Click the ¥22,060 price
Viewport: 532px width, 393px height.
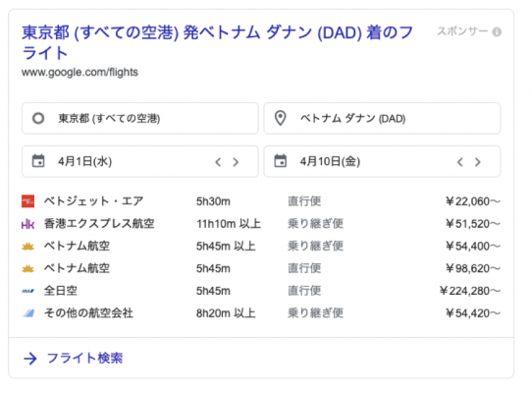473,201
